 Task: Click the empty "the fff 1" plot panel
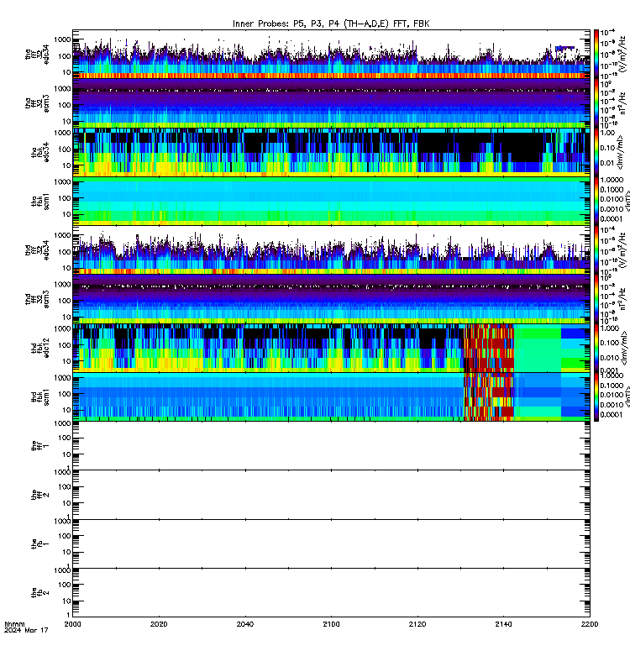pyautogui.click(x=331, y=446)
